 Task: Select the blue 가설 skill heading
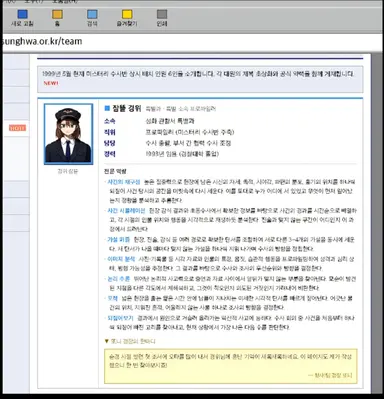pyautogui.click(x=118, y=239)
